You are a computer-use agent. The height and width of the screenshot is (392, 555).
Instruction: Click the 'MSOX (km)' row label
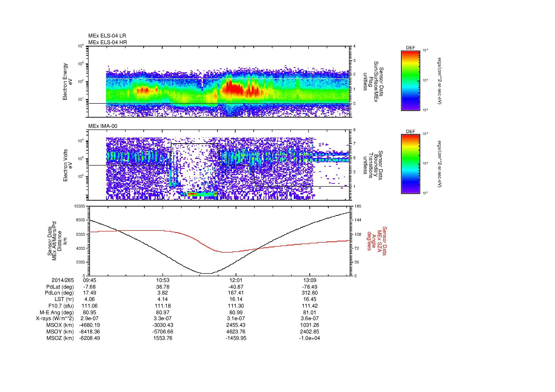coord(60,325)
